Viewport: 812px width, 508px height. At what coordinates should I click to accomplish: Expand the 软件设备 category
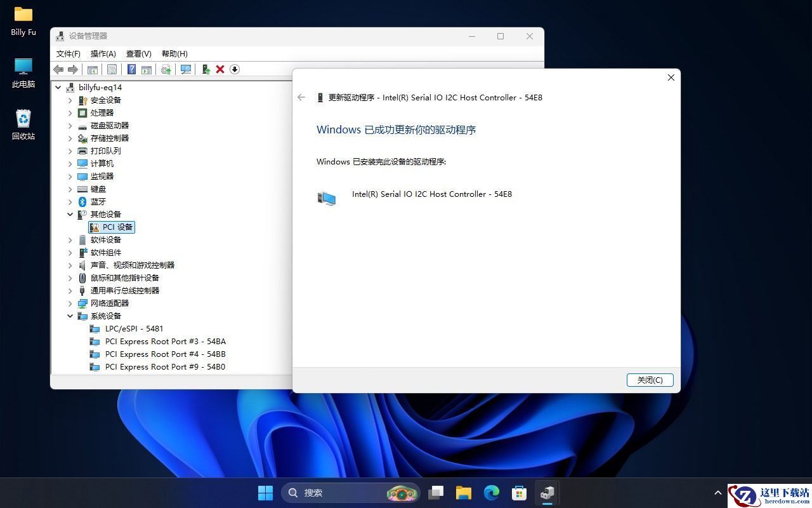[70, 240]
